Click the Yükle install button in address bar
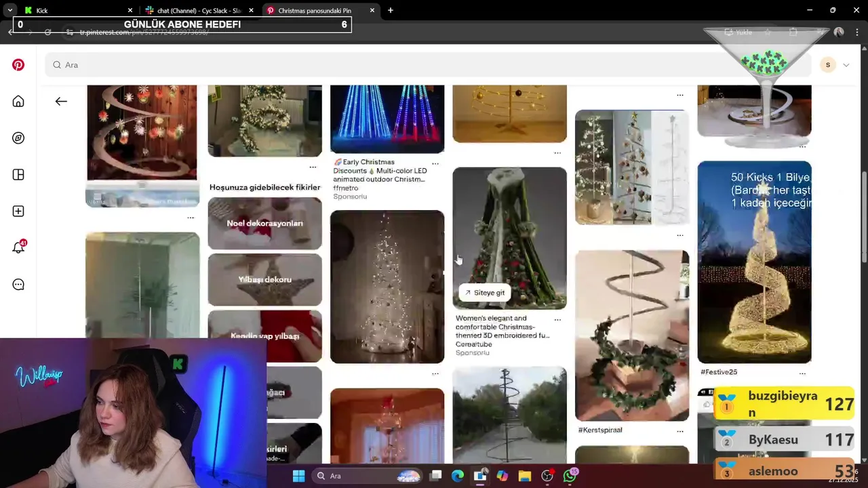 coord(738,32)
